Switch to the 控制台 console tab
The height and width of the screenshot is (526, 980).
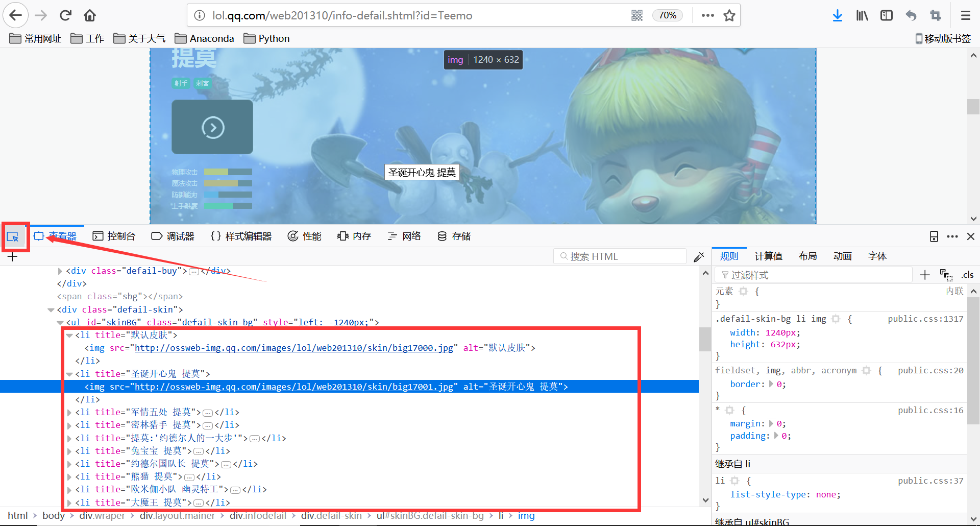[x=114, y=236]
